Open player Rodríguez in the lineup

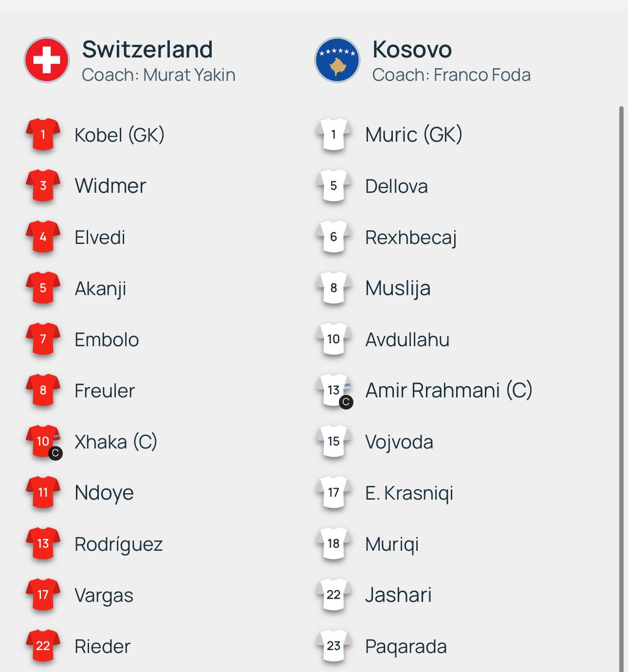pos(118,544)
